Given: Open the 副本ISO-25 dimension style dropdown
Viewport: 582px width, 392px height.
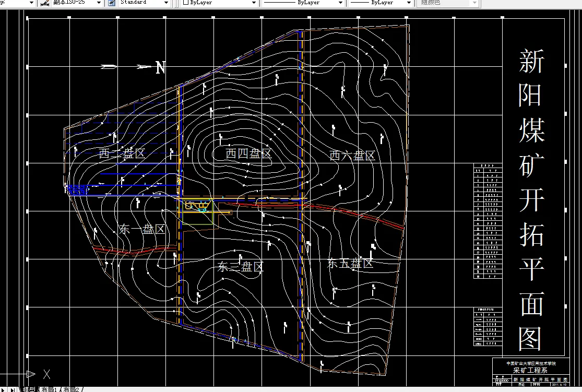Looking at the screenshot, I should coord(99,3).
